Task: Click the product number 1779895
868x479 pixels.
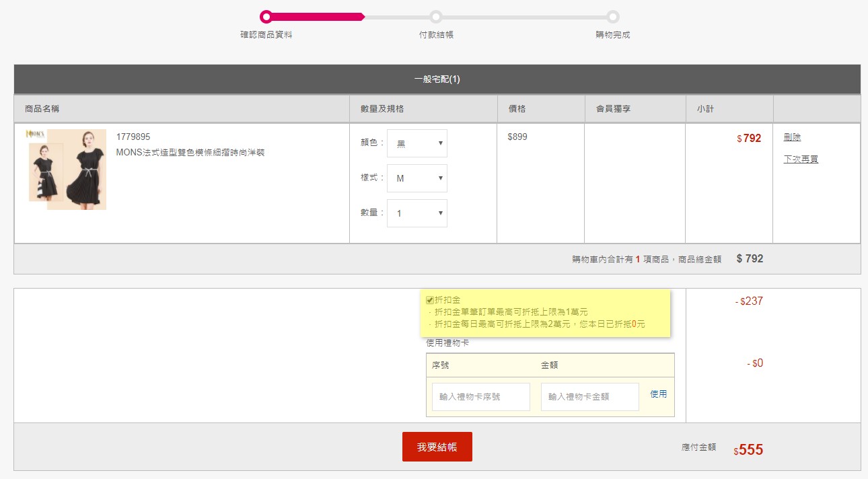Action: point(133,137)
